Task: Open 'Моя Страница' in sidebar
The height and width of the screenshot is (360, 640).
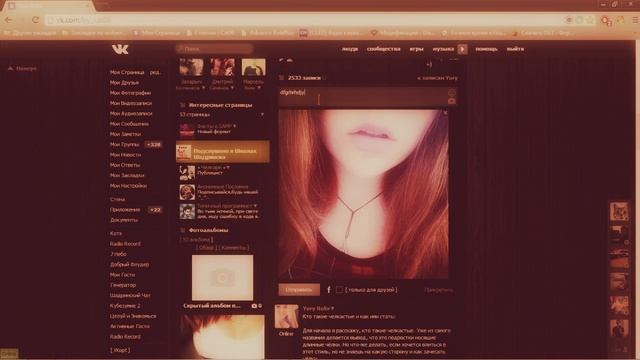Action: coord(127,72)
